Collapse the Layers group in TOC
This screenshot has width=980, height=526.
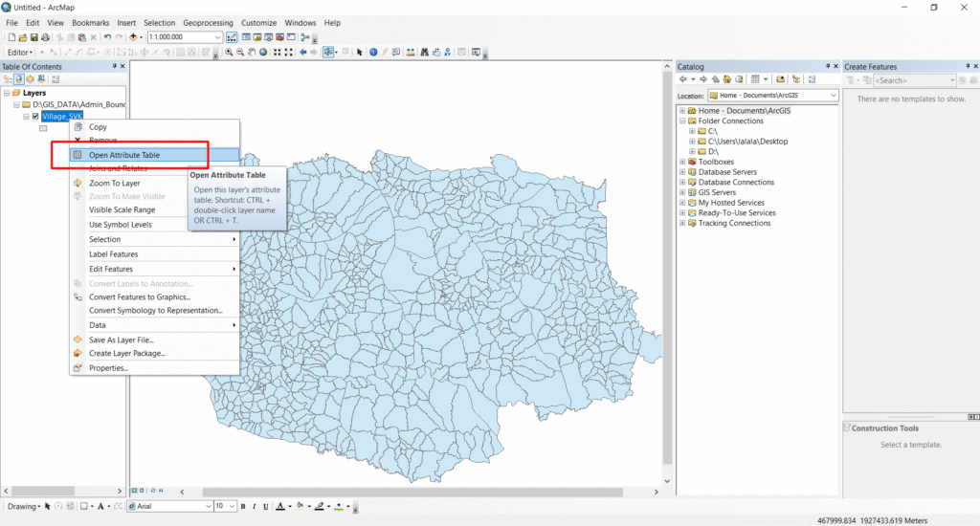(7, 93)
